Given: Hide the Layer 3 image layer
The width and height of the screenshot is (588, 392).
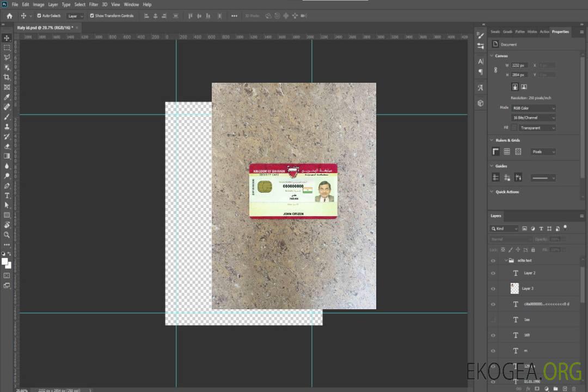Looking at the screenshot, I should pyautogui.click(x=493, y=289).
